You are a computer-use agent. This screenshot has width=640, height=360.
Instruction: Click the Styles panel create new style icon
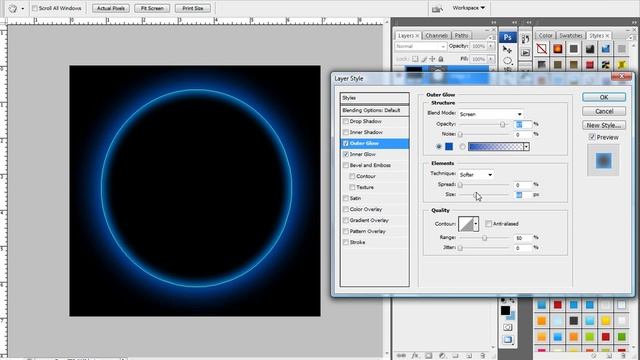coord(609,356)
